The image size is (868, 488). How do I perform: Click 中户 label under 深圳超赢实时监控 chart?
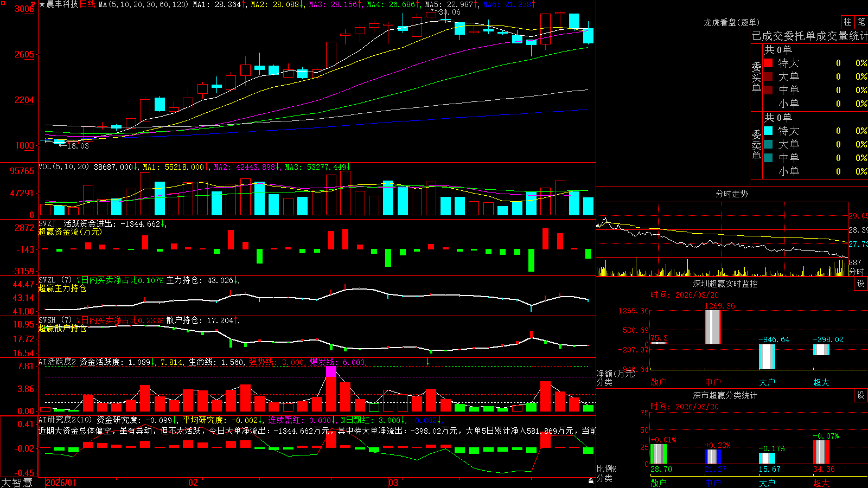(713, 382)
